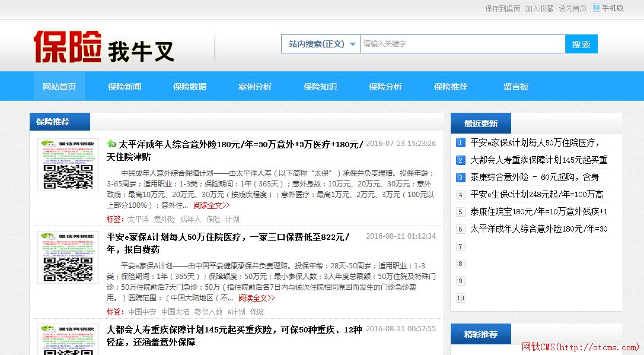The height and width of the screenshot is (355, 644).
Task: Click the 计划 tag in the first article
Action: [232, 219]
